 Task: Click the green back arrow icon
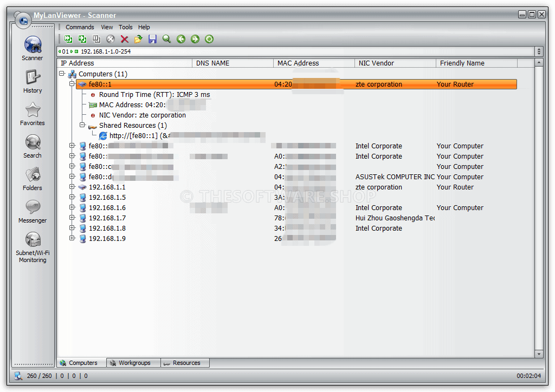(181, 39)
